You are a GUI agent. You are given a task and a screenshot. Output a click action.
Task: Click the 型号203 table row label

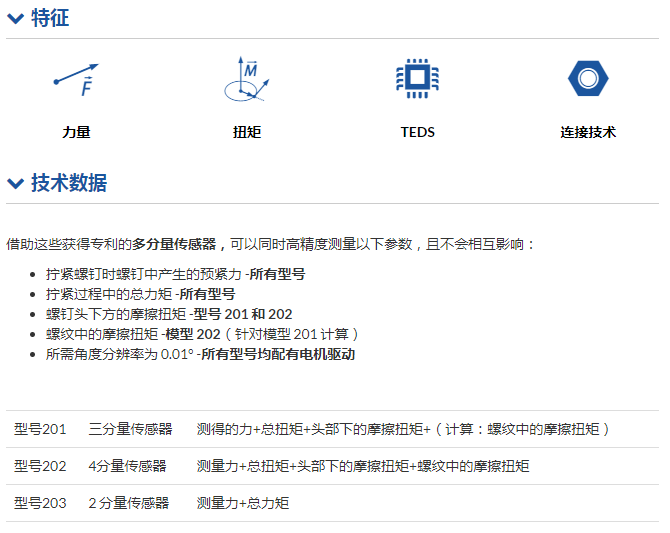(40, 503)
